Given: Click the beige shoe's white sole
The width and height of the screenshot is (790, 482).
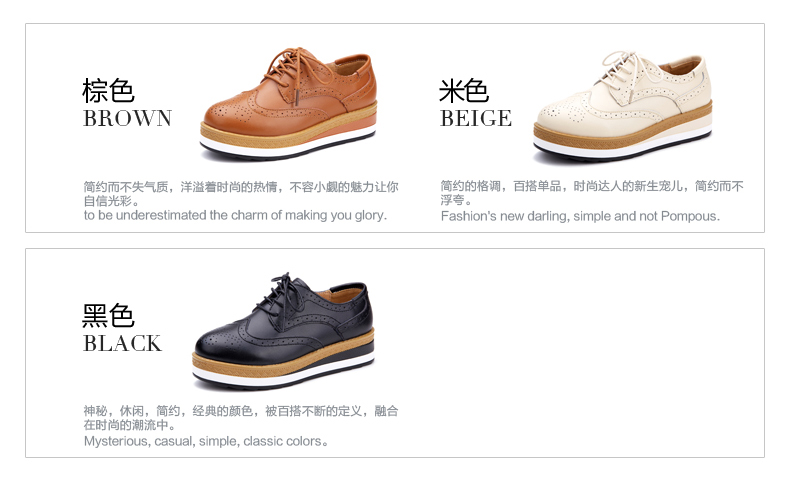Looking at the screenshot, I should click(x=623, y=143).
